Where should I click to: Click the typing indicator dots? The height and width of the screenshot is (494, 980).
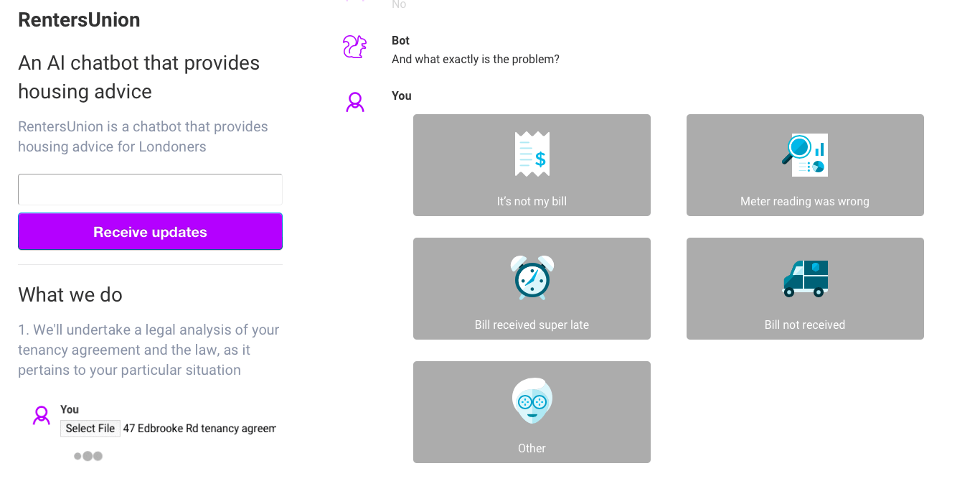pos(88,456)
